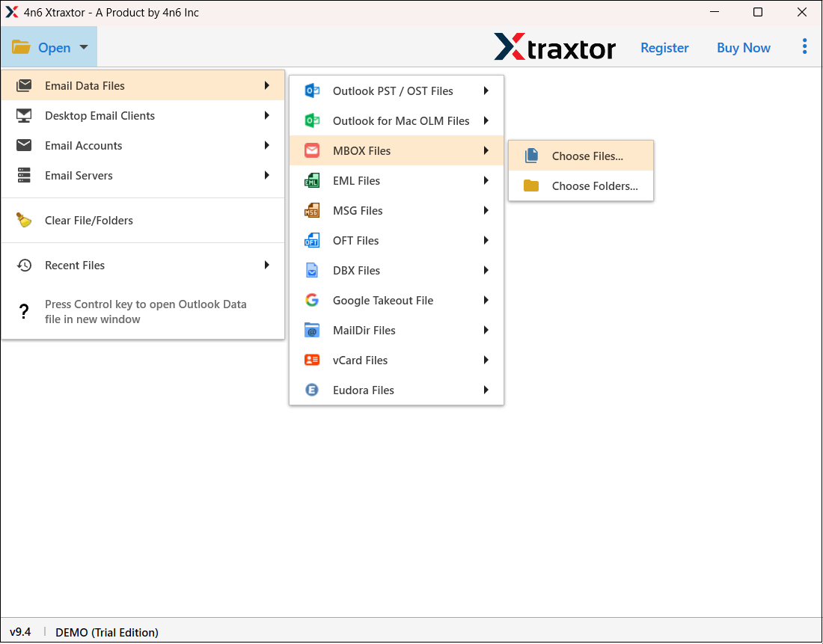Select the MailDir Files icon

pyautogui.click(x=312, y=330)
